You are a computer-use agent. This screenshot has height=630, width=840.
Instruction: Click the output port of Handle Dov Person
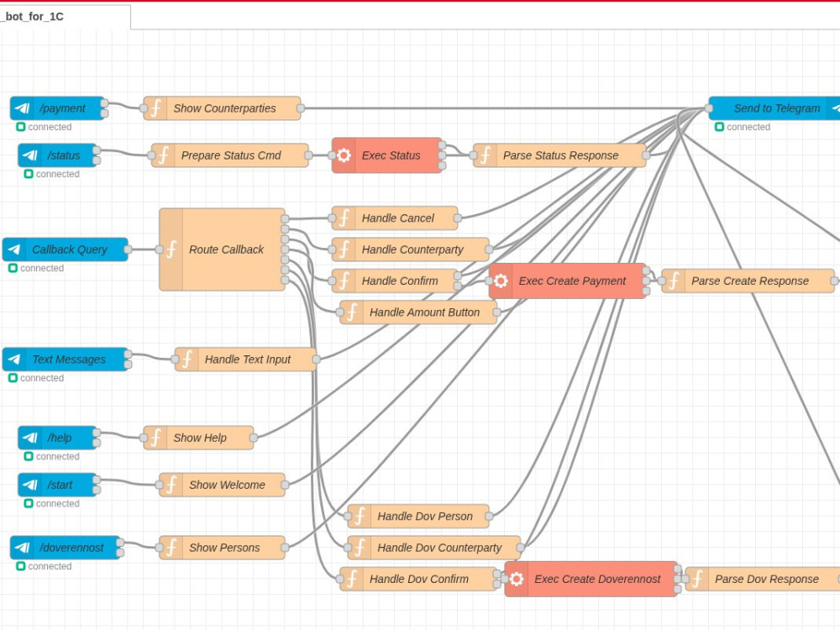pos(489,517)
